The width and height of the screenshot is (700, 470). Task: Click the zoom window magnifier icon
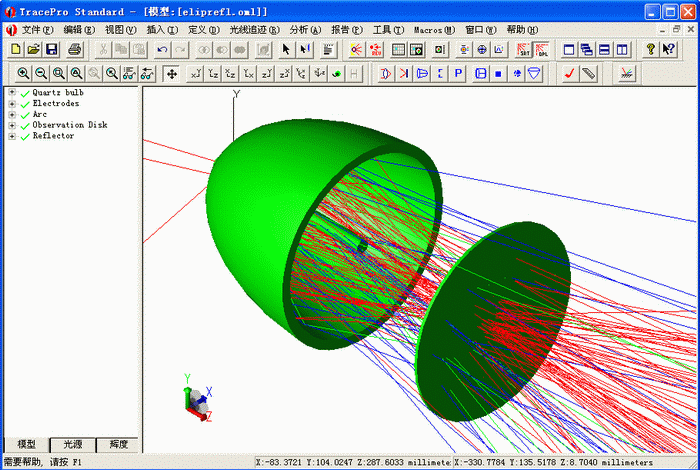tap(58, 74)
